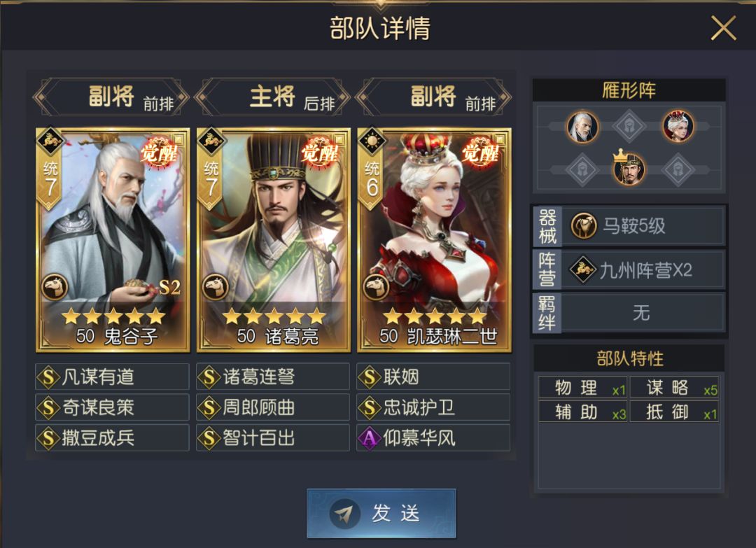Select crowned 诸葛亮 leader icon in formation
This screenshot has width=756, height=548.
point(629,167)
